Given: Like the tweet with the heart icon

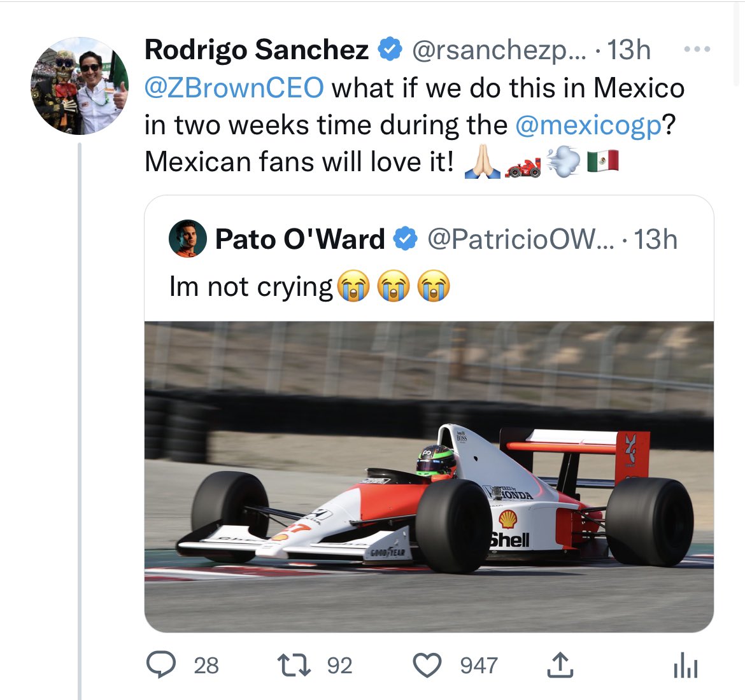Looking at the screenshot, I should point(427,665).
